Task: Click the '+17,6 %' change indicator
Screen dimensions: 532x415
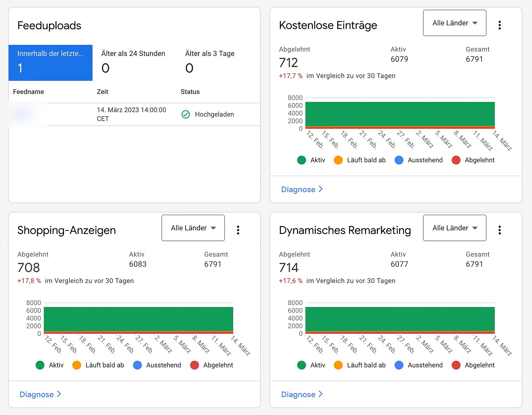Action: tap(291, 281)
